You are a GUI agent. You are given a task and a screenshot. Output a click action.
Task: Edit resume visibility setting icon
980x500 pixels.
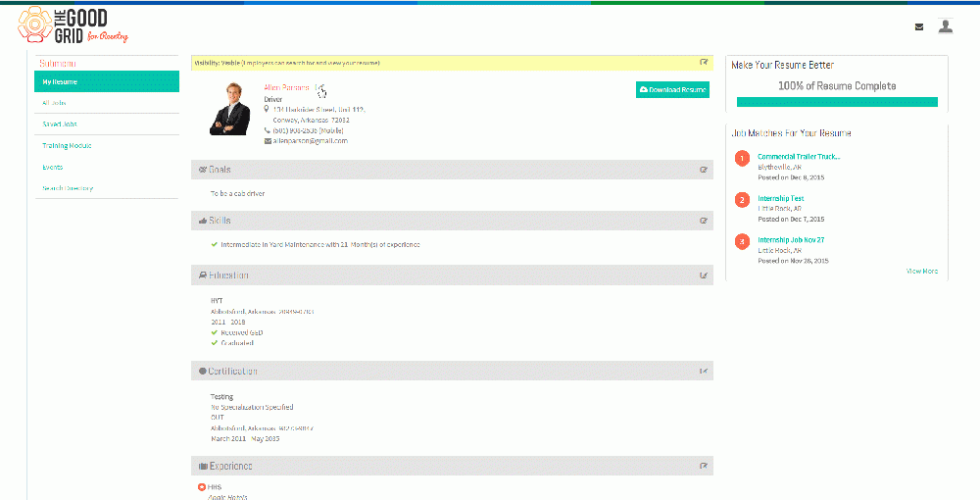tap(705, 63)
